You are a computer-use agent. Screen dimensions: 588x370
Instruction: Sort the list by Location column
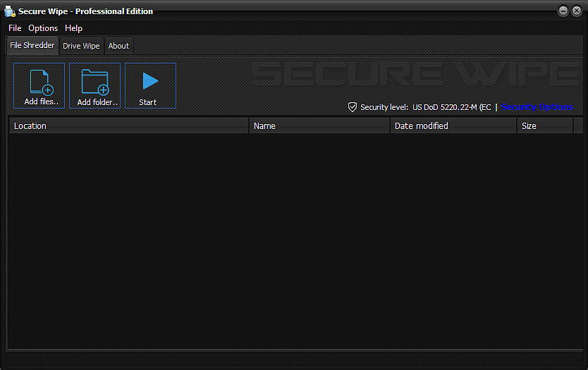coord(128,126)
